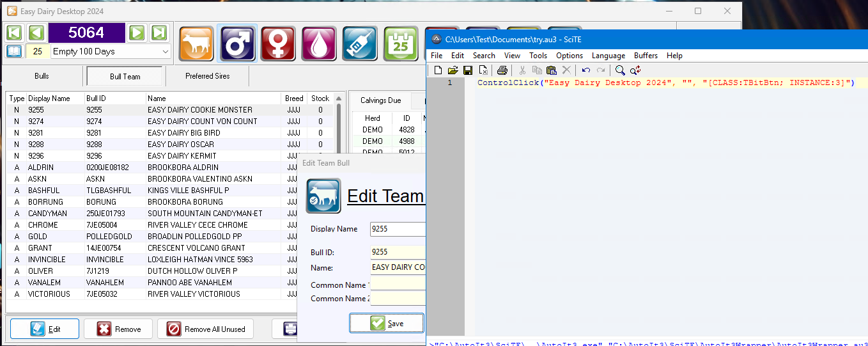Switch to Preferred Sires tab

point(208,76)
